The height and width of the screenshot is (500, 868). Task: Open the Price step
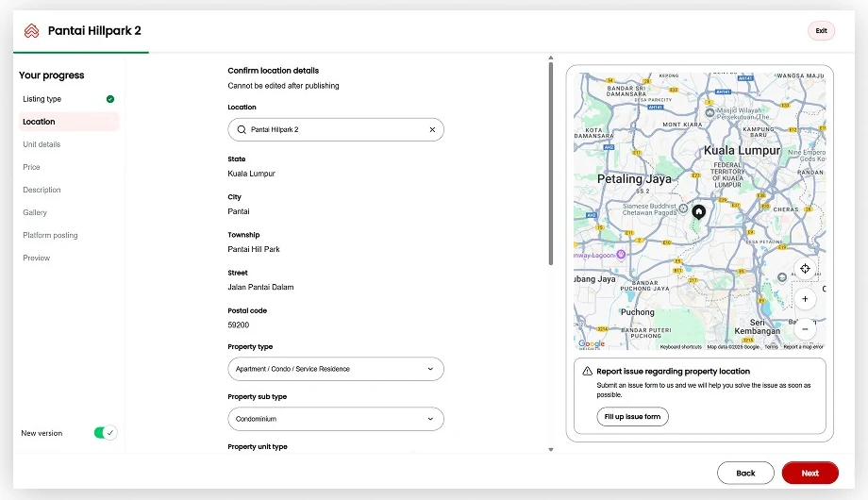31,167
